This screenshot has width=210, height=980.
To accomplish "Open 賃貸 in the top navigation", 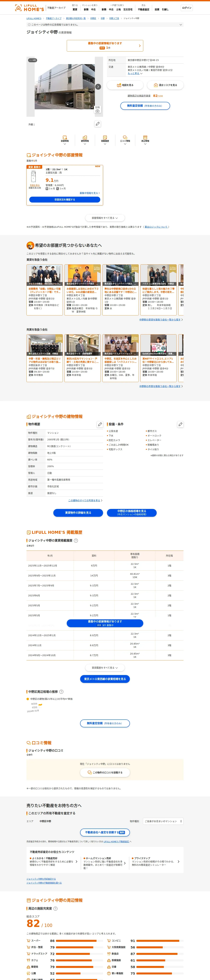I will point(75,9).
